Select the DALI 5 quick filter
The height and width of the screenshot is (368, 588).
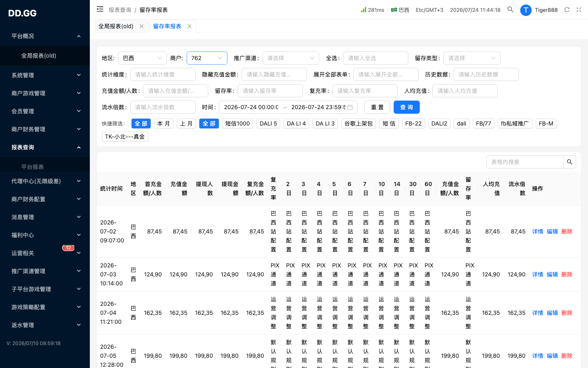pos(268,123)
